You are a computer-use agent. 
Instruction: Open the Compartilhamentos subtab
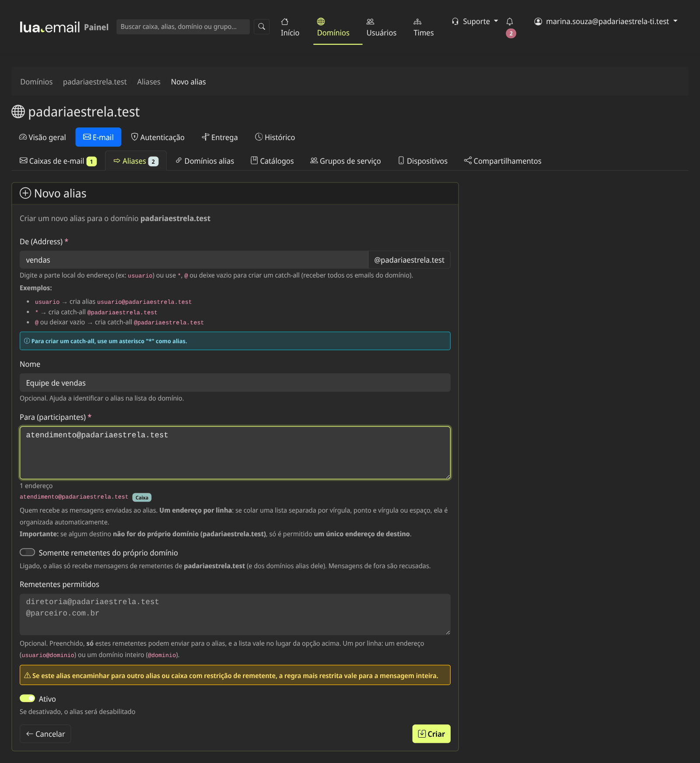[x=503, y=161]
